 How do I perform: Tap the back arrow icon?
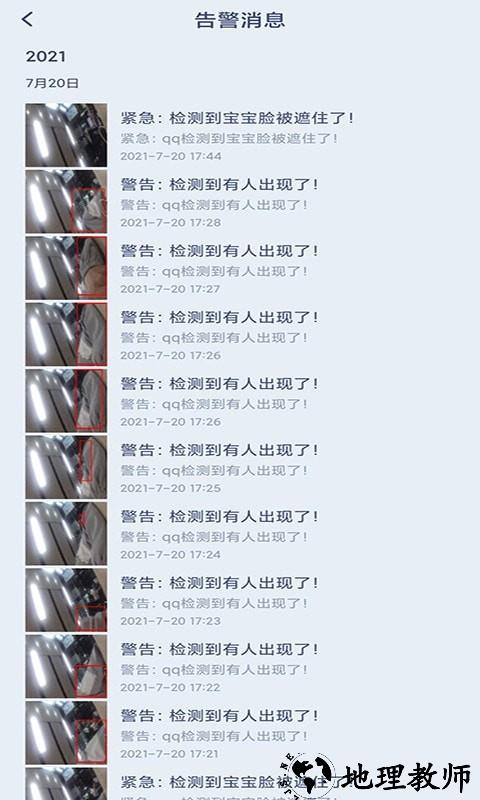tap(28, 19)
